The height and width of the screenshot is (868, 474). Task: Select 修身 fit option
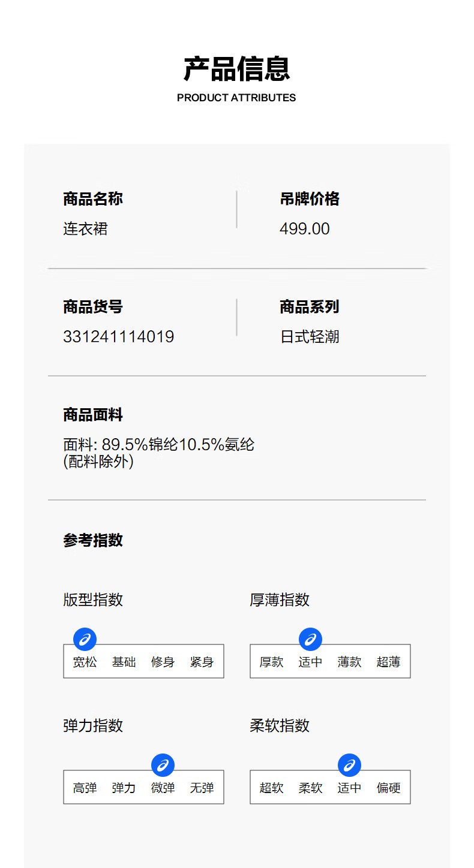[x=163, y=662]
